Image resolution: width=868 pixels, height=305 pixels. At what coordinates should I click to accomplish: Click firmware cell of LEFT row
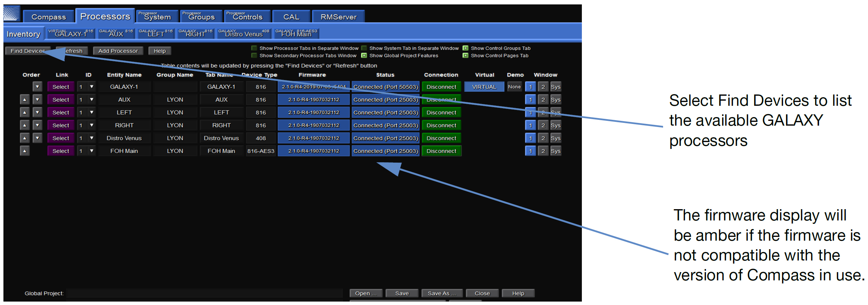(314, 112)
